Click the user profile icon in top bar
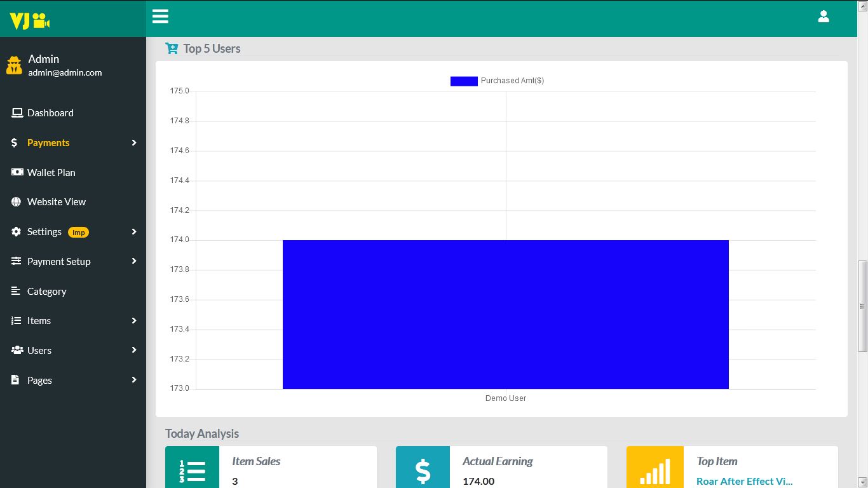The width and height of the screenshot is (868, 488). tap(824, 17)
